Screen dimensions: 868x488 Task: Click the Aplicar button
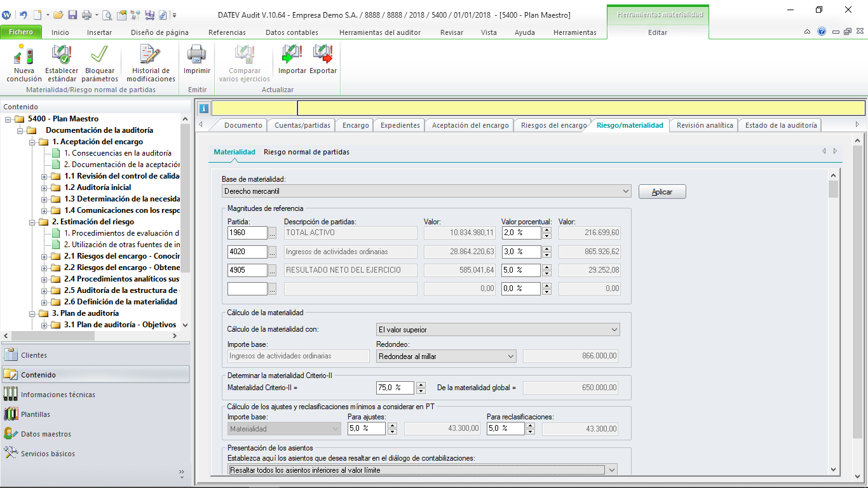point(662,191)
